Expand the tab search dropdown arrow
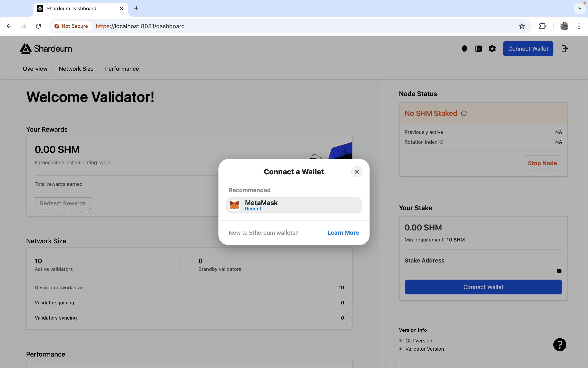Image resolution: width=588 pixels, height=368 pixels. (580, 9)
